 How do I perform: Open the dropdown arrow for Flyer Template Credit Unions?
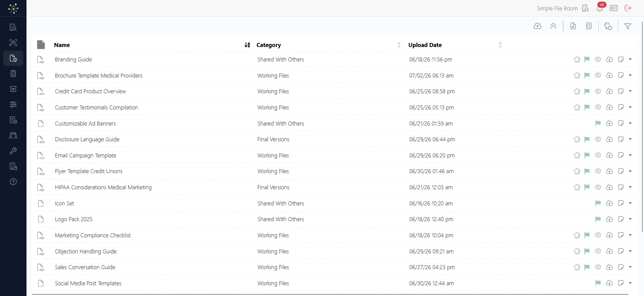(x=630, y=171)
